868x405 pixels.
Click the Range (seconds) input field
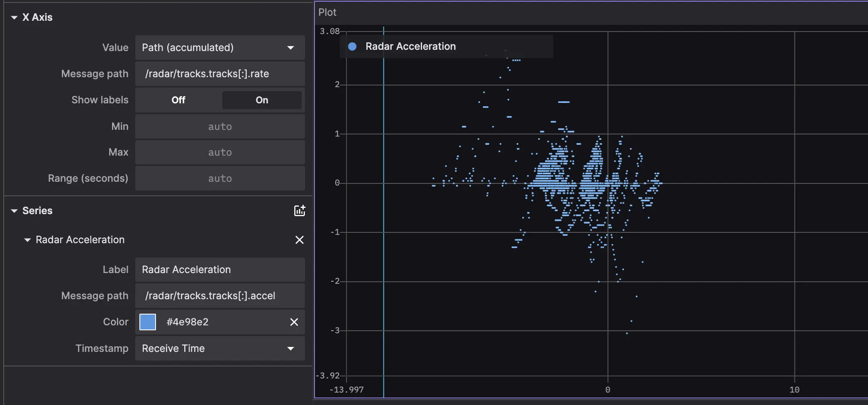point(219,178)
